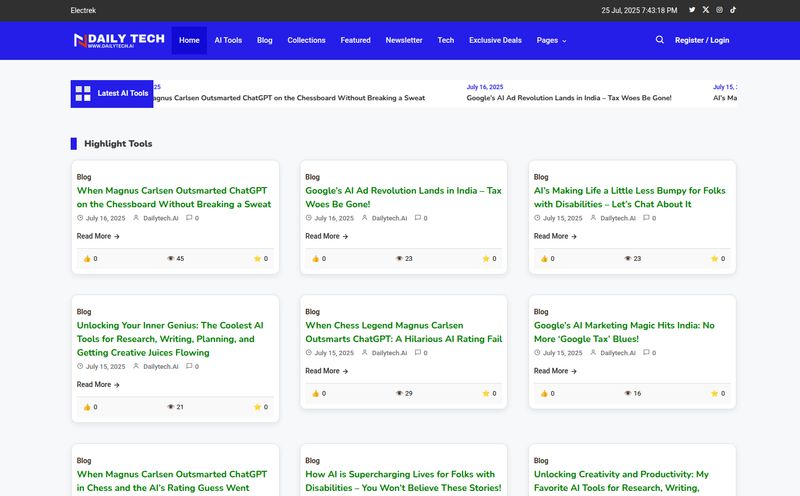Image resolution: width=800 pixels, height=496 pixels.
Task: Open title 'Unlocking Your Inner Genius'
Action: (170, 339)
